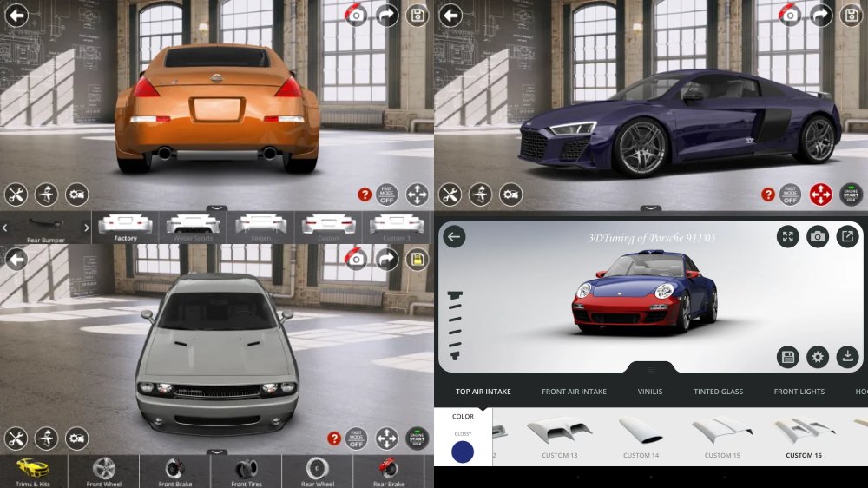Open engine settings in the grey Challenger panel
The image size is (868, 488).
click(x=77, y=439)
